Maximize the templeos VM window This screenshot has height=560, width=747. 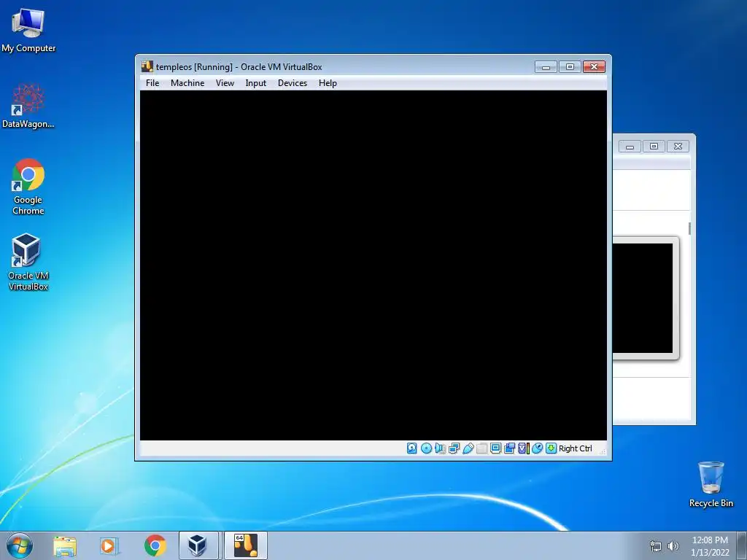[570, 66]
